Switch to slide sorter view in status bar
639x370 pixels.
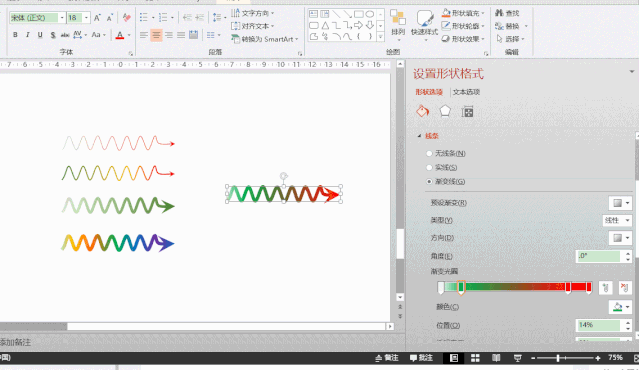point(475,358)
